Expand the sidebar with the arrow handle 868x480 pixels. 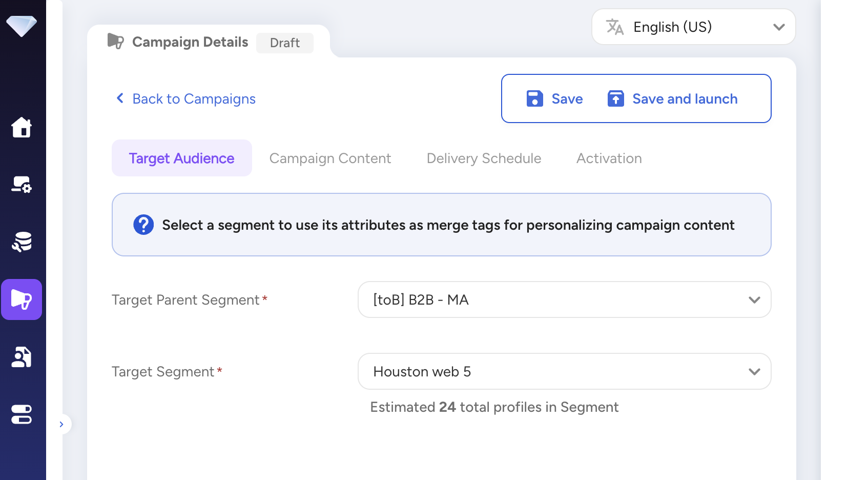coord(61,424)
